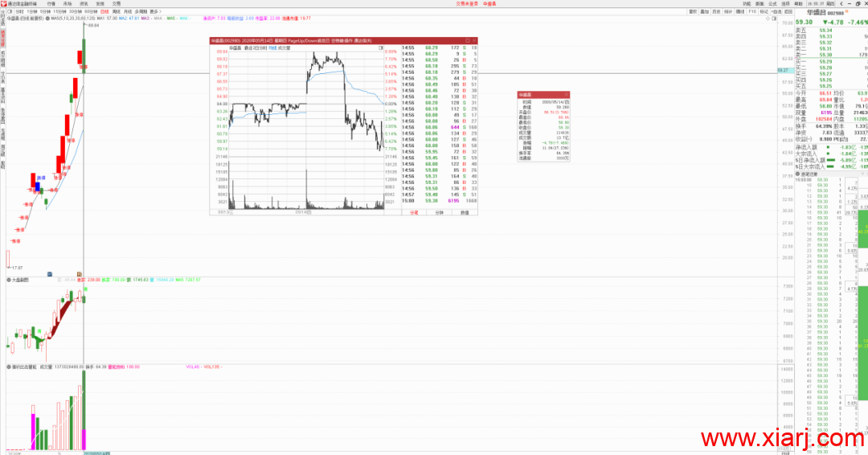The width and height of the screenshot is (868, 455).
Task: Click the 大盘副图 indicator settings icon
Action: pyautogui.click(x=9, y=280)
